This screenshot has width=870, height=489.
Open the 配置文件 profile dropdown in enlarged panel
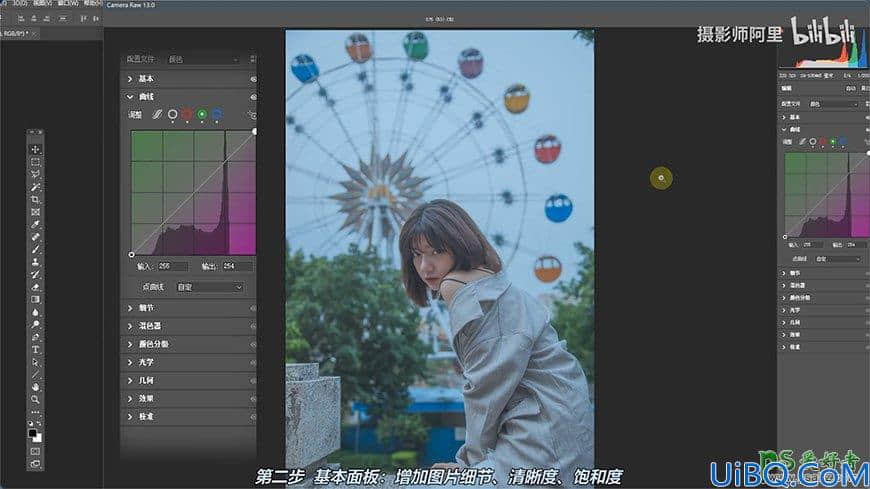tap(203, 59)
